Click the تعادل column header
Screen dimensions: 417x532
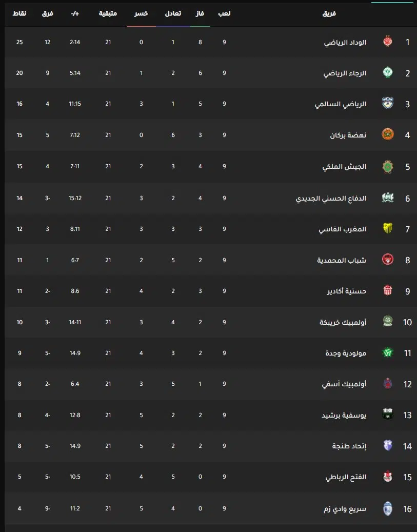[173, 13]
